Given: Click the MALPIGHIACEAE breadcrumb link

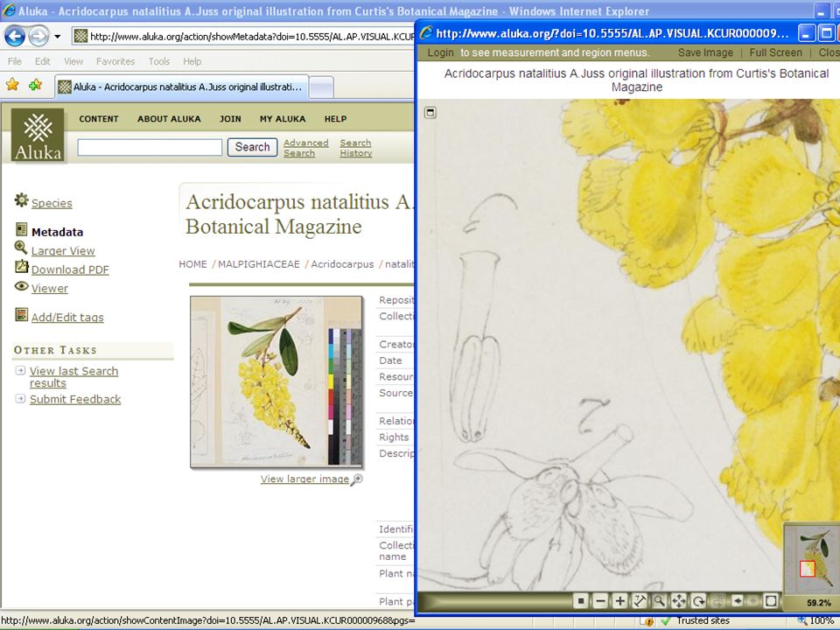Looking at the screenshot, I should [x=259, y=264].
